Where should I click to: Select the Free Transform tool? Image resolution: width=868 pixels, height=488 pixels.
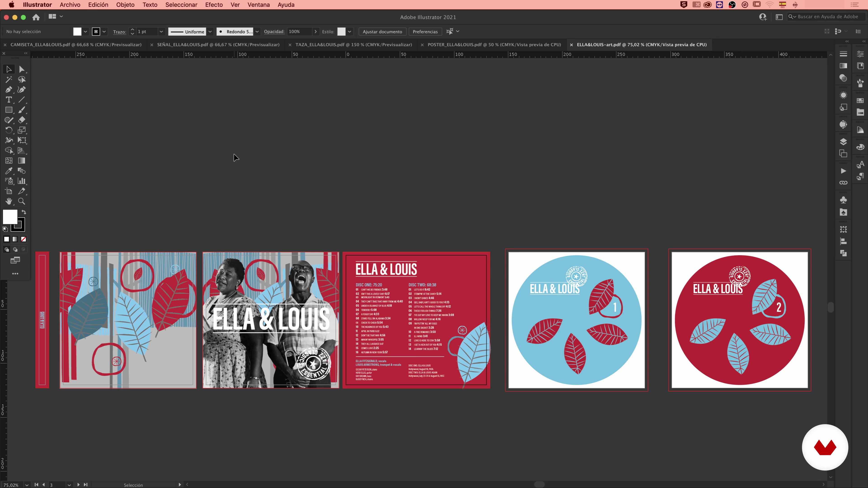point(21,141)
